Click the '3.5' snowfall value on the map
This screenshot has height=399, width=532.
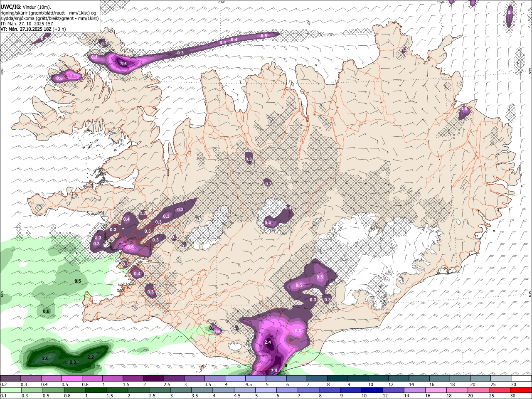(123, 64)
